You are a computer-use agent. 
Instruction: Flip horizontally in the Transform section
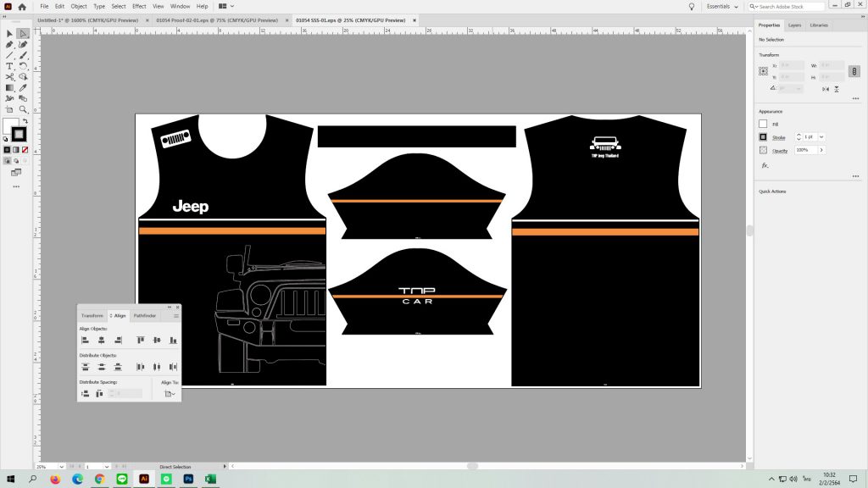click(x=826, y=89)
